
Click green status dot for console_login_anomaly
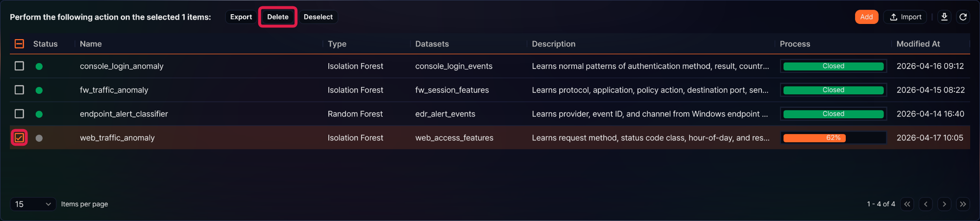point(39,66)
